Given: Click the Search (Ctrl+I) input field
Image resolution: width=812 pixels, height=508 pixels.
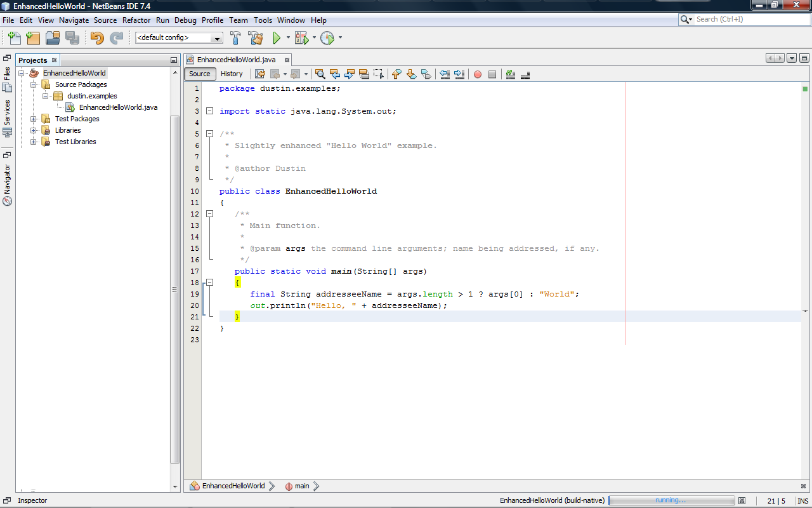Looking at the screenshot, I should click(752, 20).
